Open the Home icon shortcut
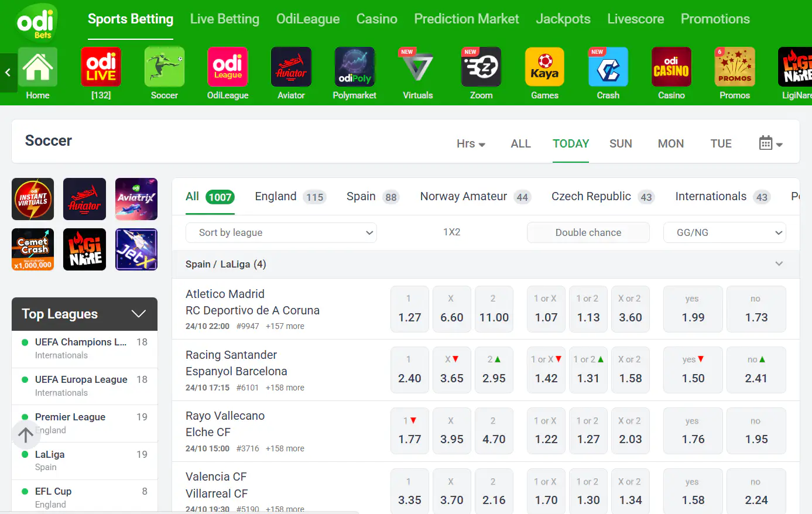 point(37,73)
